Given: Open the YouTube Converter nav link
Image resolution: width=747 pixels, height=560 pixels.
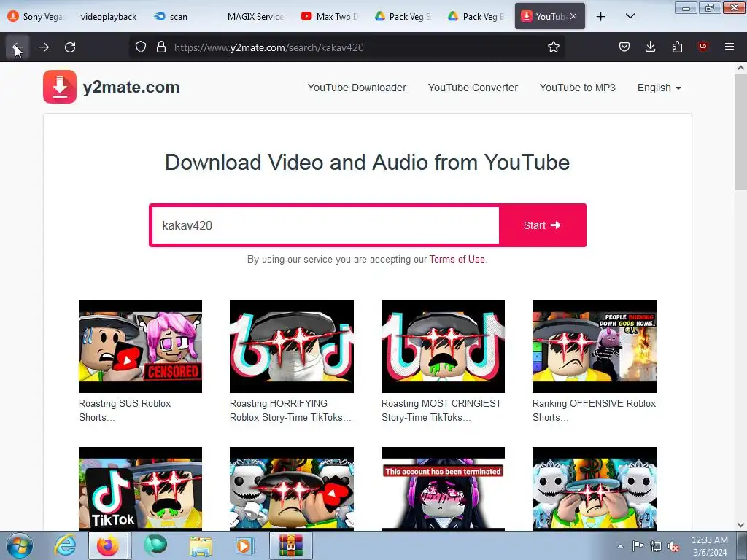Looking at the screenshot, I should 473,87.
